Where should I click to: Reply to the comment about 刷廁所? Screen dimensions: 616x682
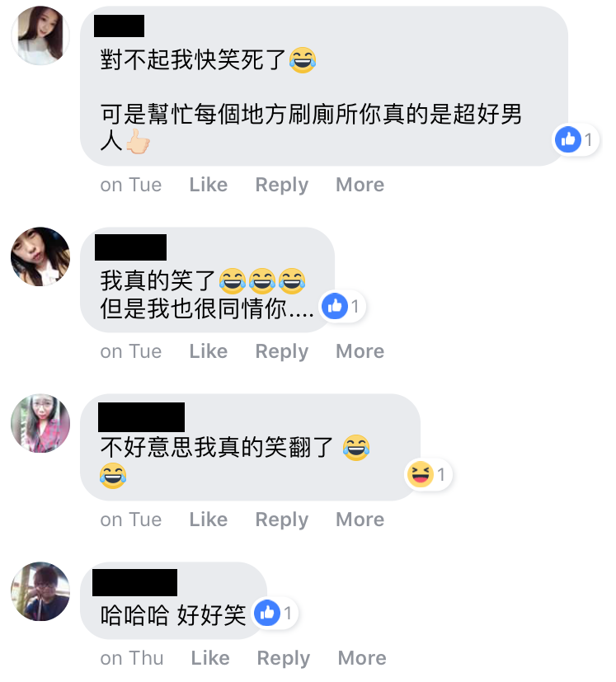pos(282,186)
